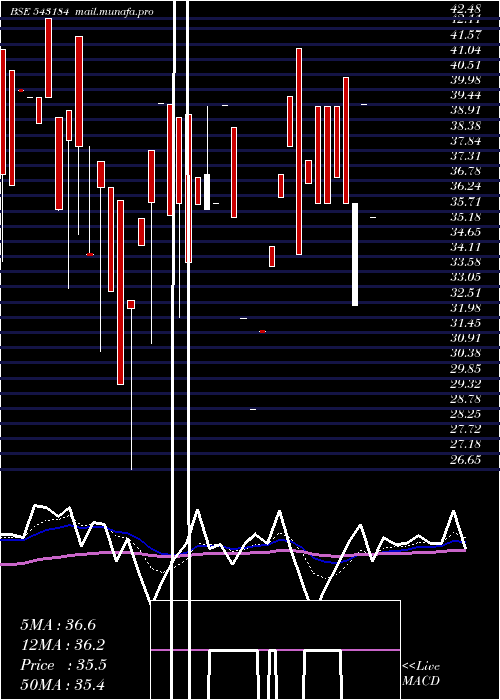The height and width of the screenshot is (700, 500).
Task: Click the 39.98 price axis label
Action: 465,80
